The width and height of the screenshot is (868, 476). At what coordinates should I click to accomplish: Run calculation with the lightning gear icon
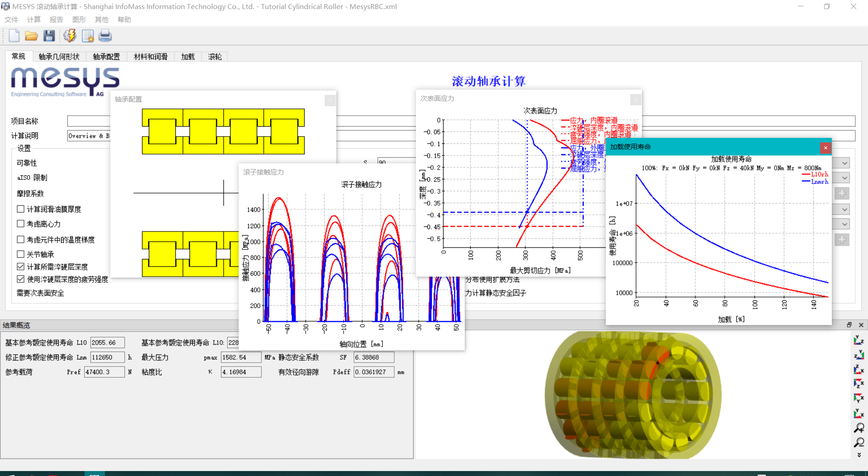click(x=70, y=36)
